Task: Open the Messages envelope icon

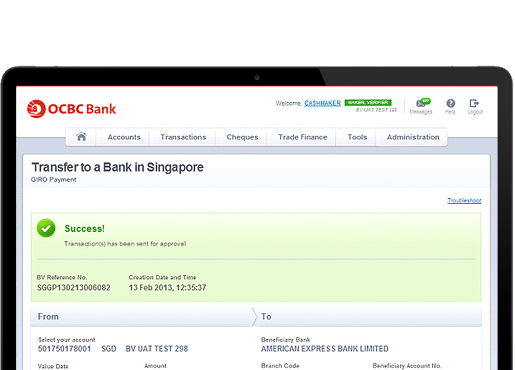Action: pyautogui.click(x=420, y=103)
